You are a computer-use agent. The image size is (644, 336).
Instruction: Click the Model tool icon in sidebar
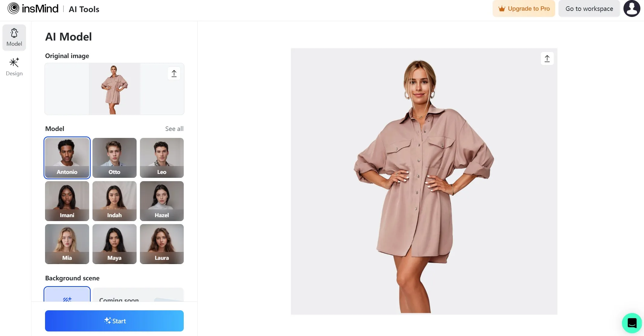click(15, 38)
